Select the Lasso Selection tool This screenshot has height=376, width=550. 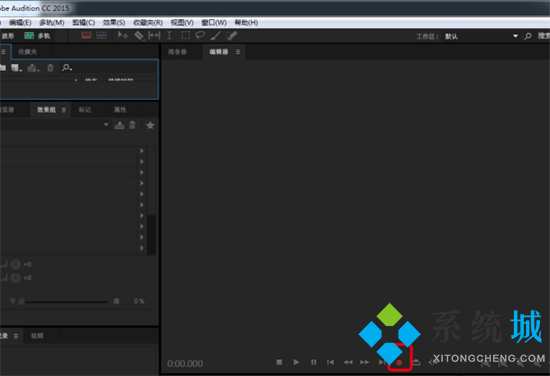click(x=200, y=35)
